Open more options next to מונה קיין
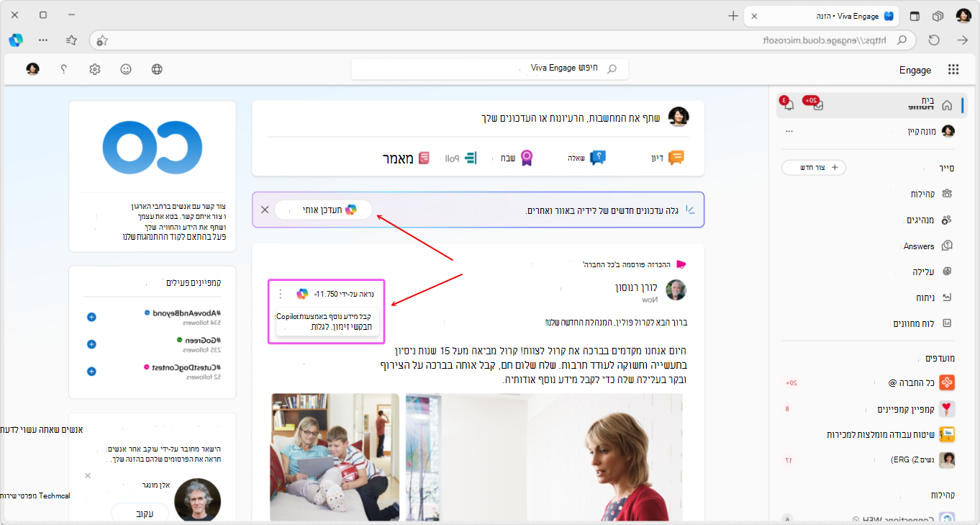The image size is (980, 525). (x=789, y=131)
